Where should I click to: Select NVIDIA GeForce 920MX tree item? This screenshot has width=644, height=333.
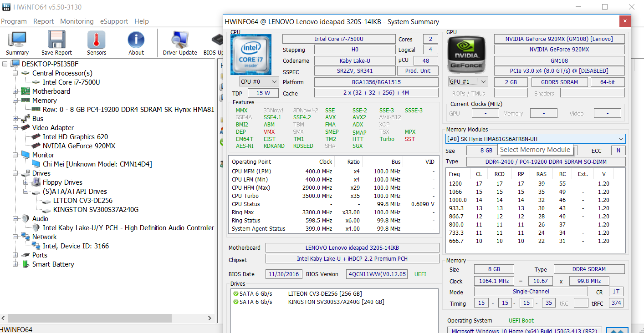[79, 146]
